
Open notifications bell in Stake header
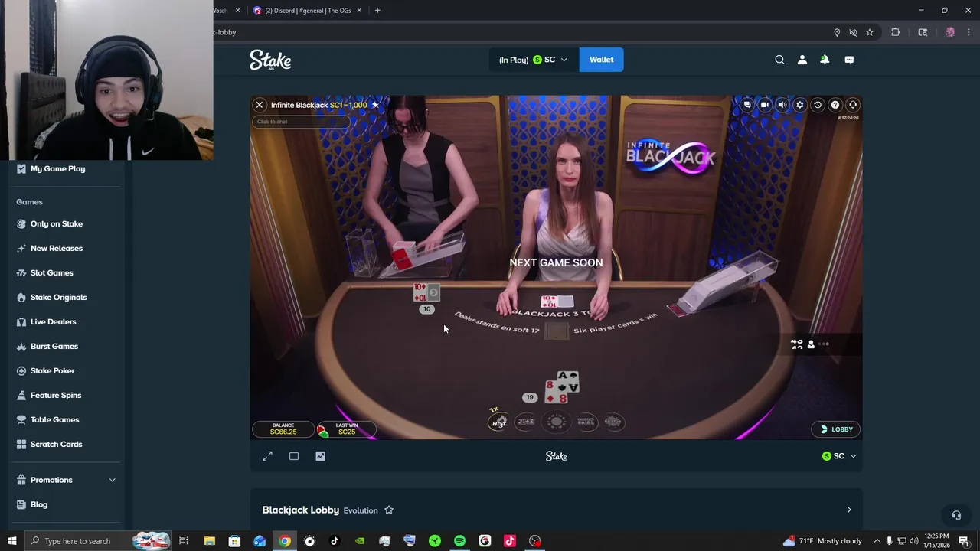tap(825, 60)
